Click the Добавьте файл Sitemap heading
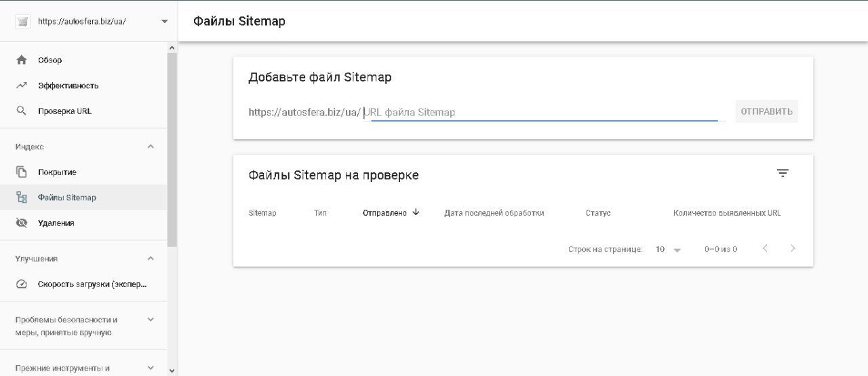This screenshot has height=376, width=868. click(320, 77)
